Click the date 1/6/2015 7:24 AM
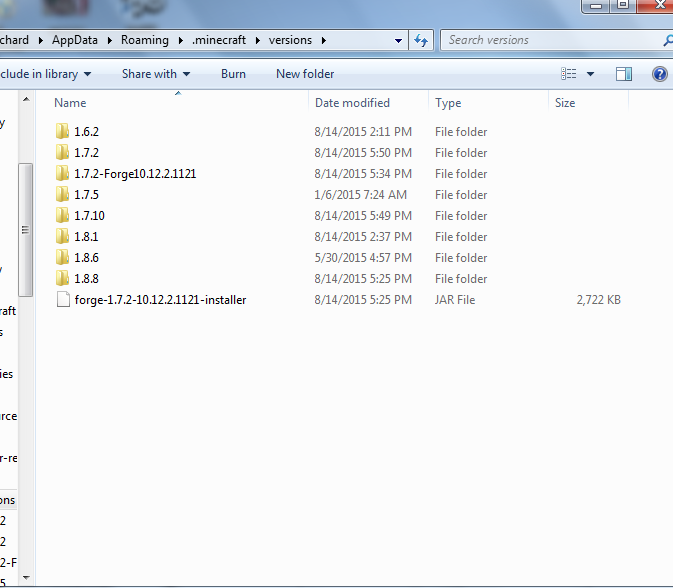 click(x=361, y=195)
